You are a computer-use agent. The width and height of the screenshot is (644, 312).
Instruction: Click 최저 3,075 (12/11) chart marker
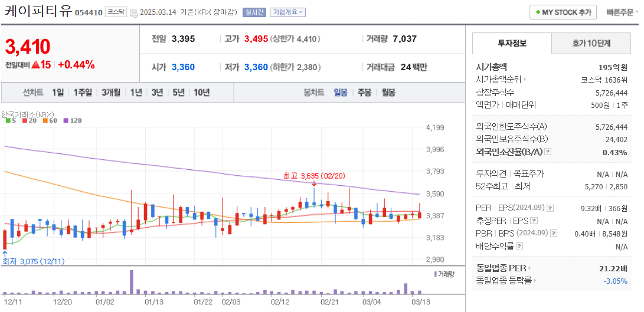(34, 261)
